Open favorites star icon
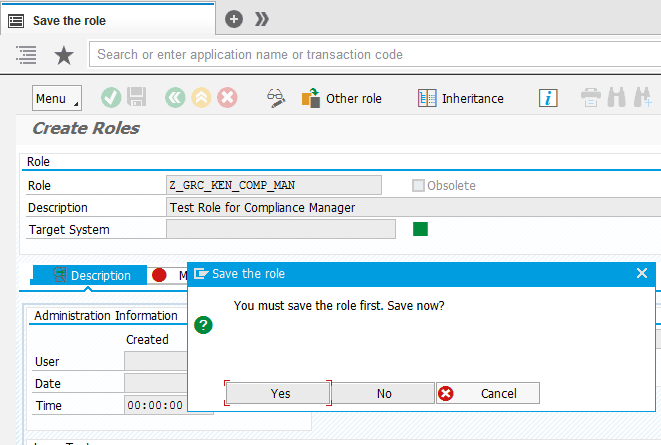Image resolution: width=661 pixels, height=445 pixels. tap(64, 55)
